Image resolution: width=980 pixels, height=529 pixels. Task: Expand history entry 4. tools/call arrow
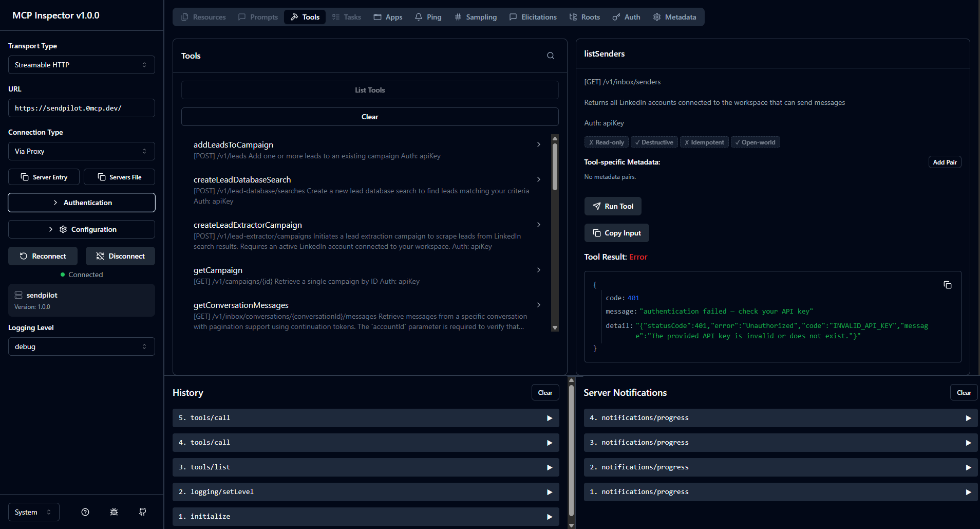click(x=549, y=443)
